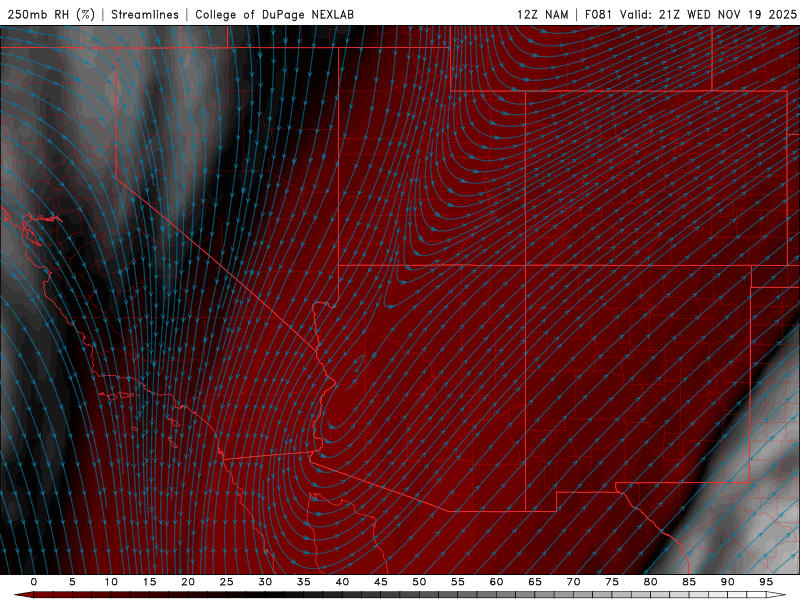Click the '80' label on the color scale
Image resolution: width=800 pixels, height=600 pixels.
click(650, 582)
